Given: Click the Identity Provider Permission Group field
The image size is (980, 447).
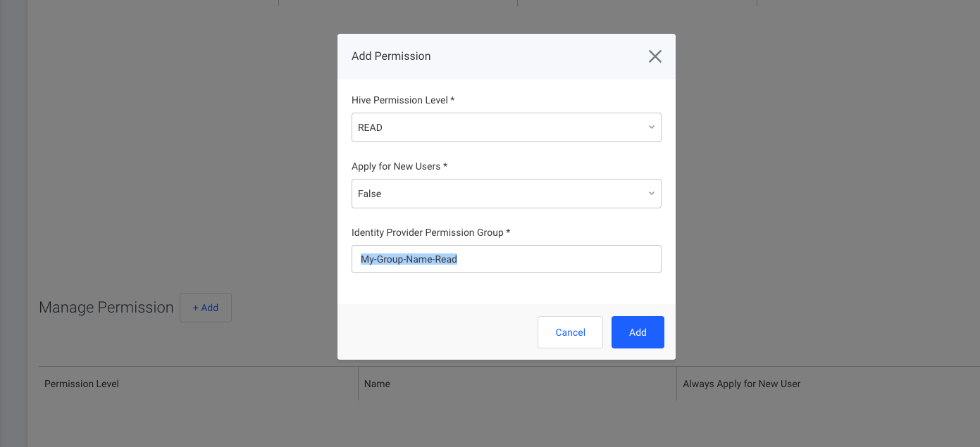Looking at the screenshot, I should pos(507,259).
